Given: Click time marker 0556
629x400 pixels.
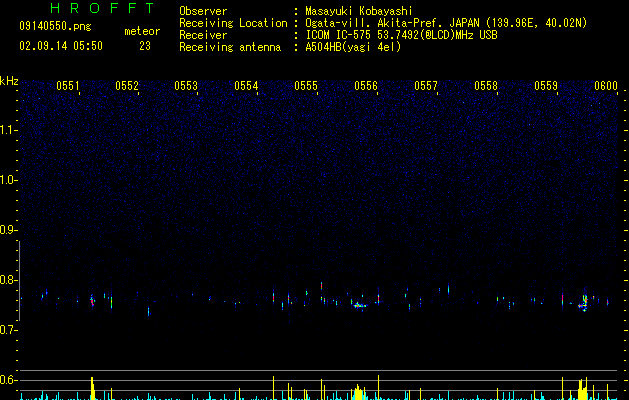Looking at the screenshot, I should (366, 86).
